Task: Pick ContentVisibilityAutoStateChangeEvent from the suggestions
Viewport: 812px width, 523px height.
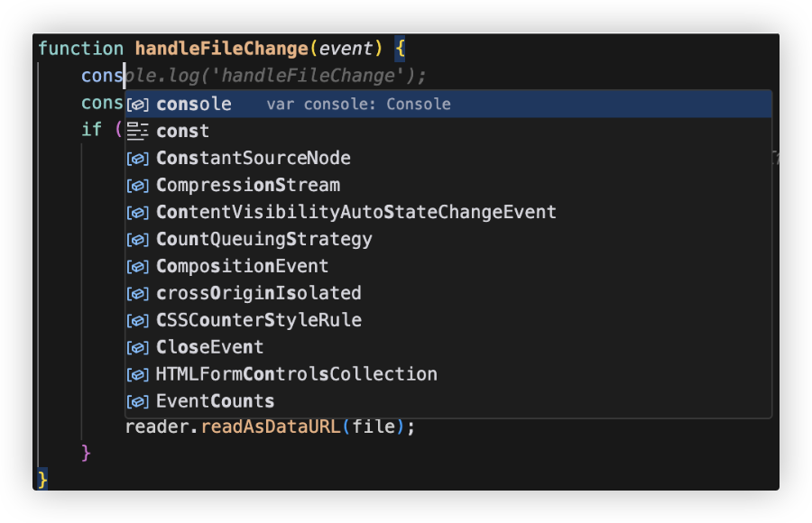Action: point(355,213)
